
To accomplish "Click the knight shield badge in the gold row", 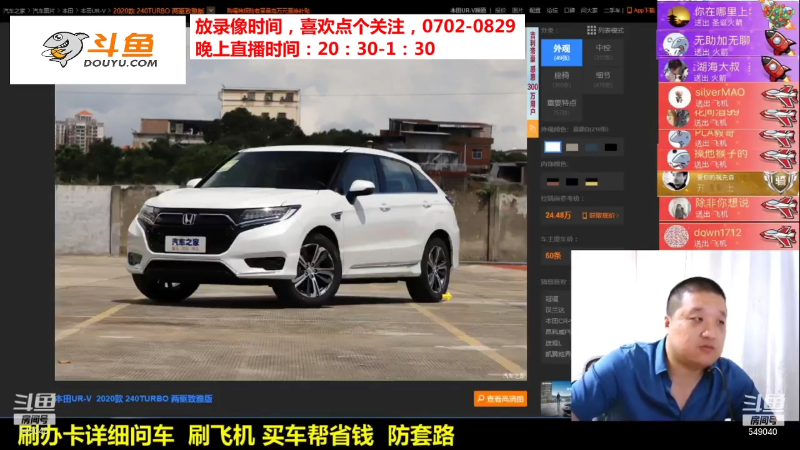I will pos(780,182).
